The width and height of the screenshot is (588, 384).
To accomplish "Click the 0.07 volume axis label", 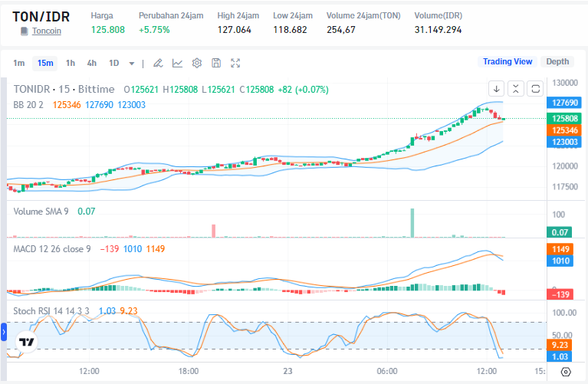I will (560, 232).
